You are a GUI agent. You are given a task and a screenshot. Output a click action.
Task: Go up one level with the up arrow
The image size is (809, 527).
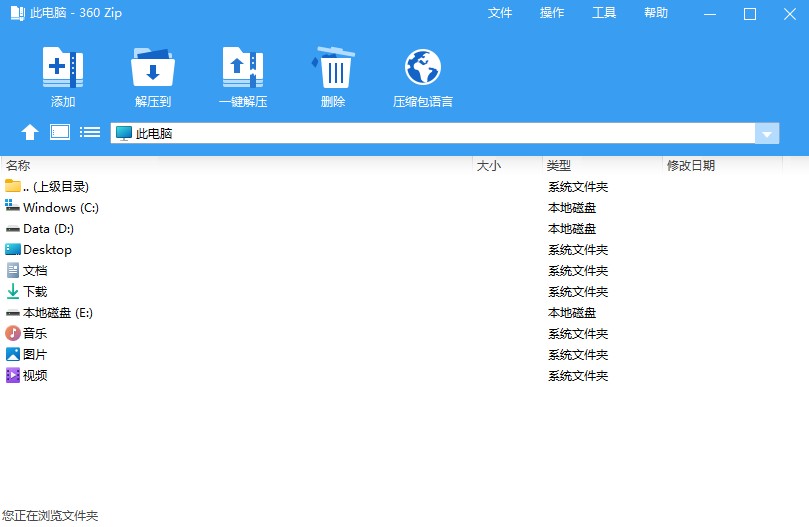(x=30, y=132)
